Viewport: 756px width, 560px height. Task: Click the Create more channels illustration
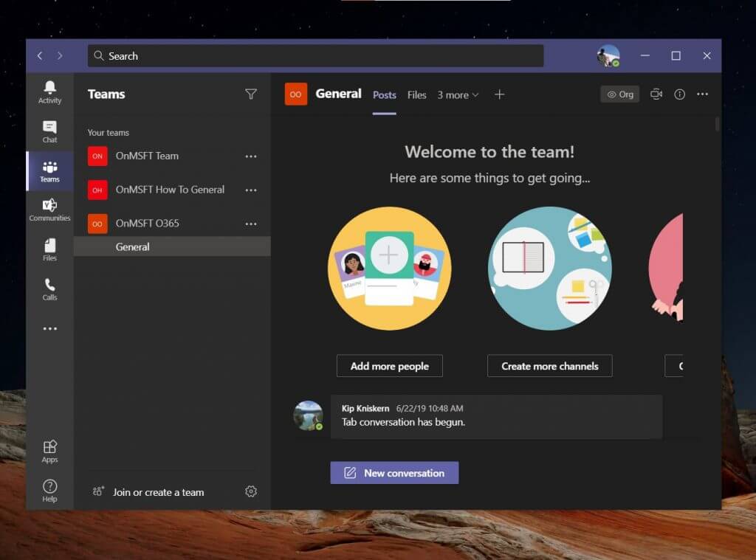coord(549,269)
